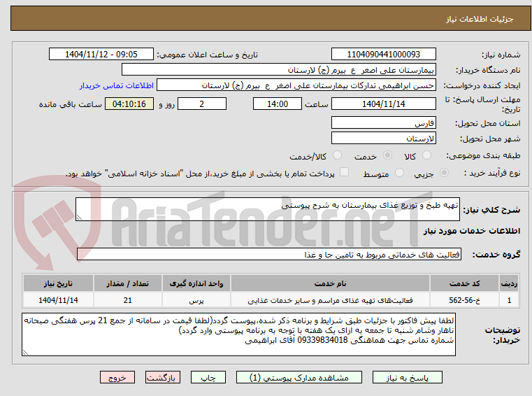Screen dimensions: 532x396
Task: Click the خروج exit button
Action: [117, 378]
